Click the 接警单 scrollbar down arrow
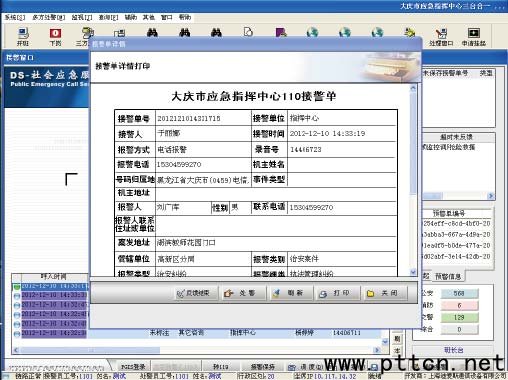 413,272
